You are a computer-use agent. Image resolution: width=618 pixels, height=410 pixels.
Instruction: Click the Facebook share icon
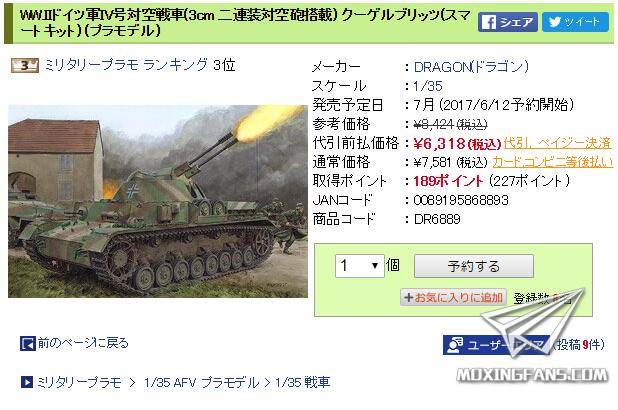489,22
